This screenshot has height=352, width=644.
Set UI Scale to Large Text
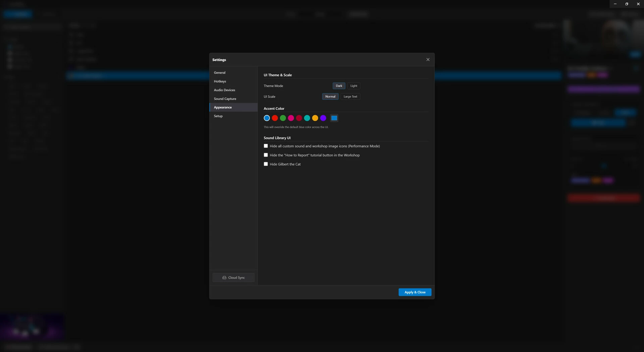[350, 97]
